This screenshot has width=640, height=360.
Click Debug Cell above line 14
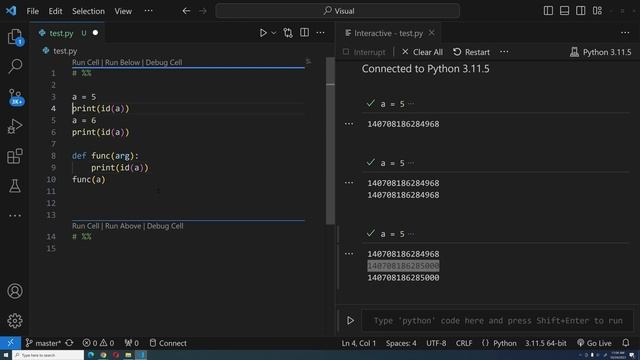click(165, 226)
